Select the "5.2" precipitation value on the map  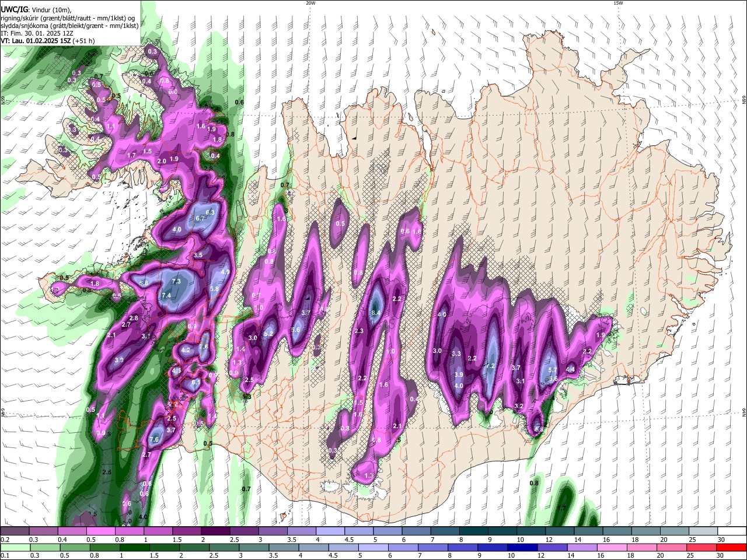[268, 334]
